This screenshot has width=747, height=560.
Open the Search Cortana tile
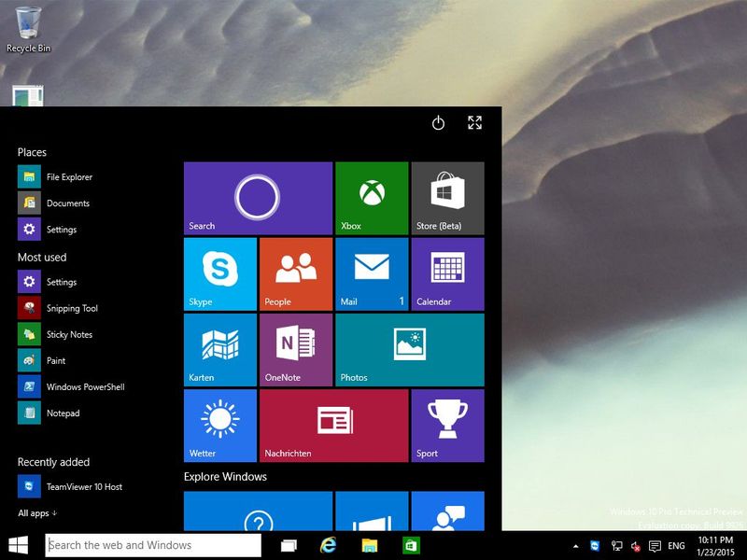click(x=258, y=198)
